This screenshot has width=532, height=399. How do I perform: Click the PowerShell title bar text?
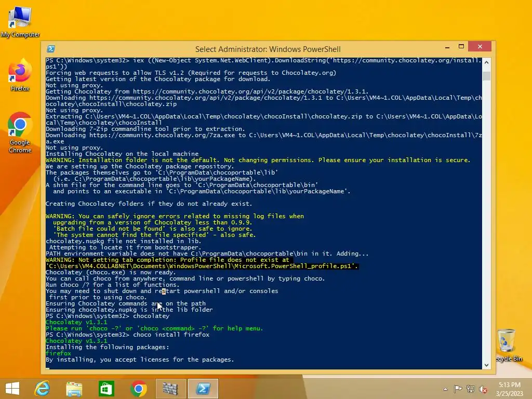268,49
